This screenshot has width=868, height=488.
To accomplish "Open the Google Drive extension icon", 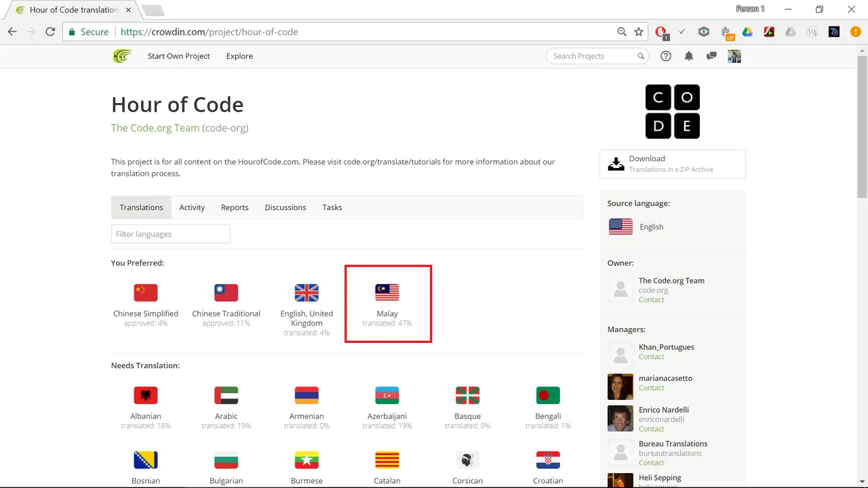I will coord(747,32).
